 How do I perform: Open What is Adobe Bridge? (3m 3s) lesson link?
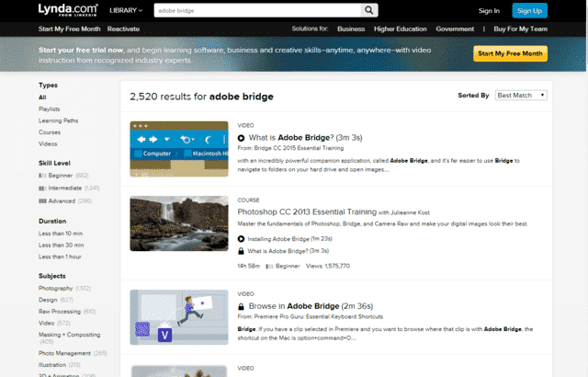click(x=288, y=251)
